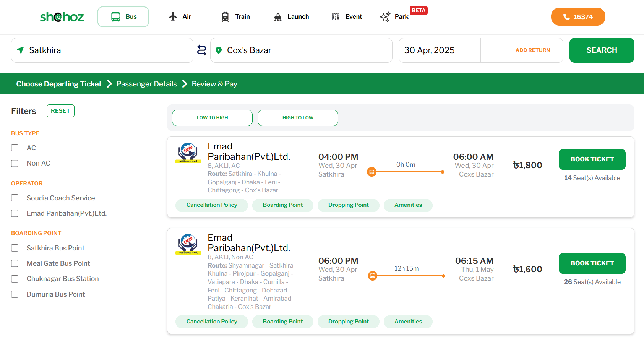Expand Boarding Point for ৳1,600 bus

point(283,322)
